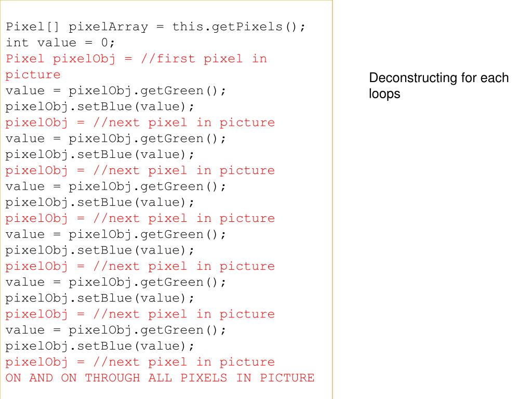Click 'ON AND ON THROUGH ALL PIXELS IN PICTURE'
The width and height of the screenshot is (532, 399).
(x=160, y=378)
